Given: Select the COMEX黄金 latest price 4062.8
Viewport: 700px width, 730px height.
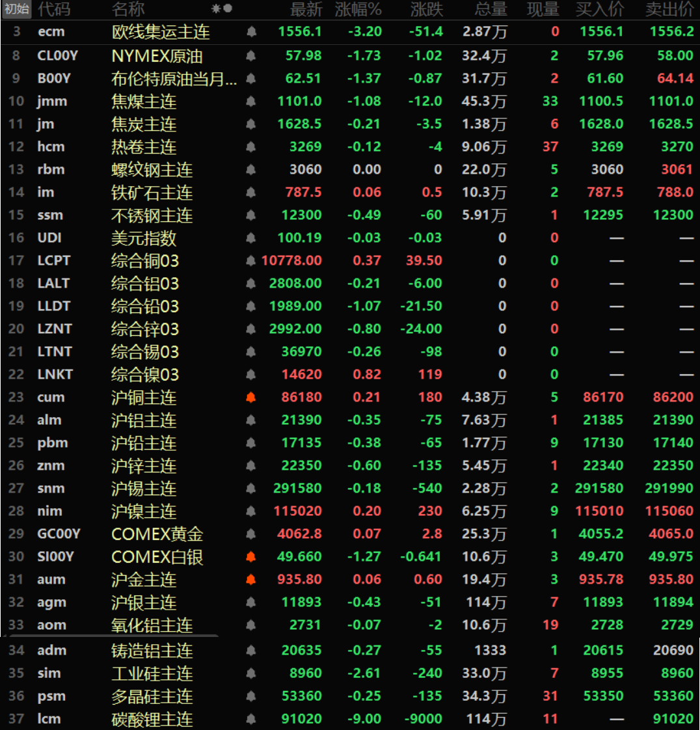Looking at the screenshot, I should 299,534.
